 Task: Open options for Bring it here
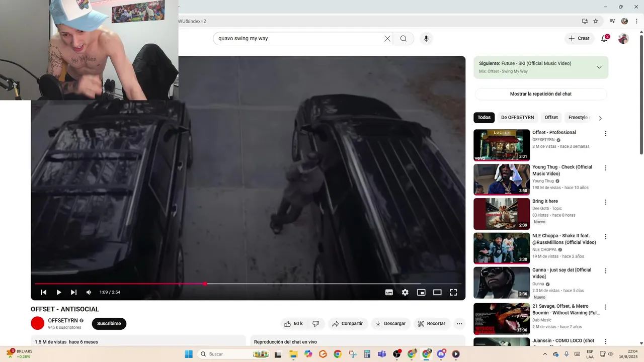(x=606, y=202)
